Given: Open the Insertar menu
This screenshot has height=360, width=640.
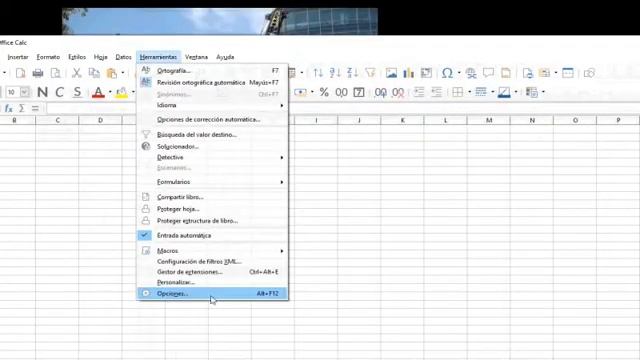Looking at the screenshot, I should tap(18, 57).
